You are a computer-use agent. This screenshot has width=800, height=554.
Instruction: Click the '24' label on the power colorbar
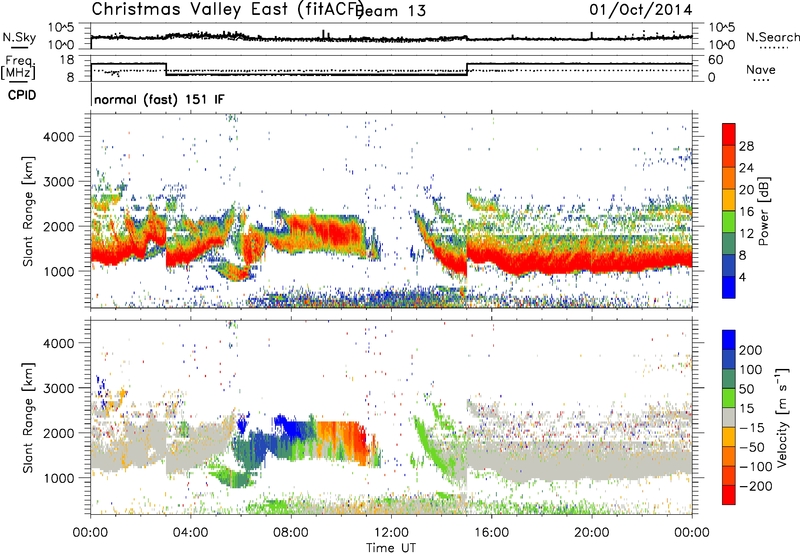(746, 168)
